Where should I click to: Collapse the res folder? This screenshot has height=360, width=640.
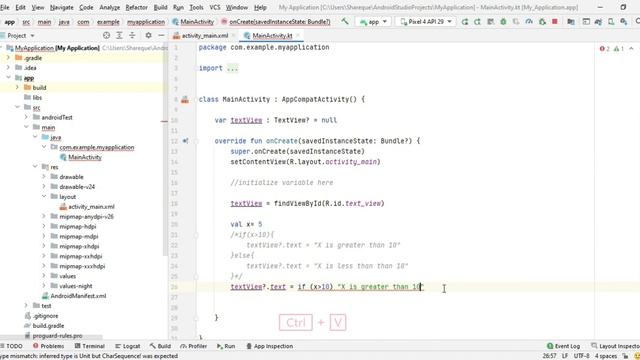[x=35, y=167]
